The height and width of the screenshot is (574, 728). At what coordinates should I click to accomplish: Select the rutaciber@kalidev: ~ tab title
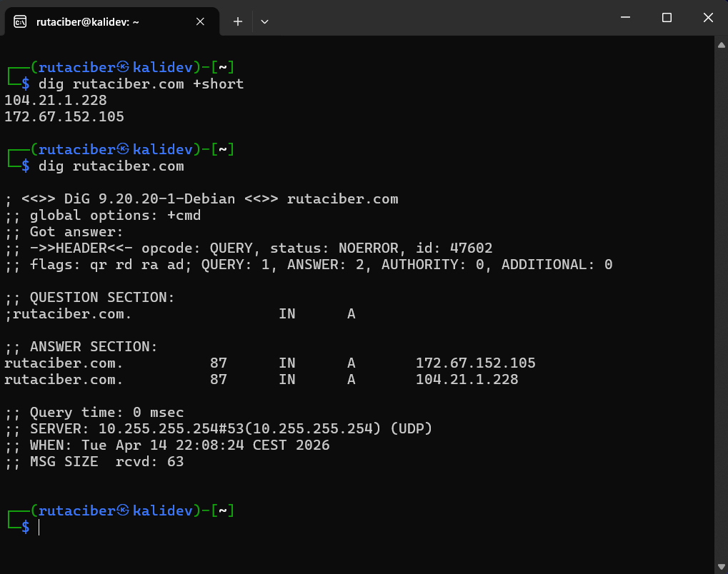tap(87, 21)
